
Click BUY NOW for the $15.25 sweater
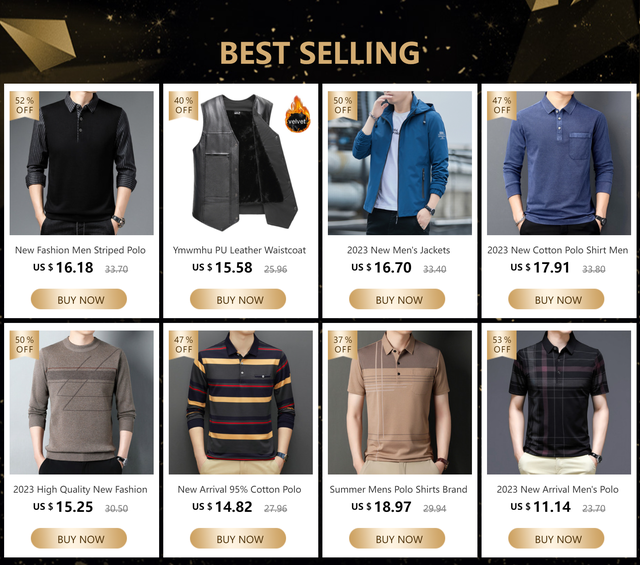tap(79, 538)
